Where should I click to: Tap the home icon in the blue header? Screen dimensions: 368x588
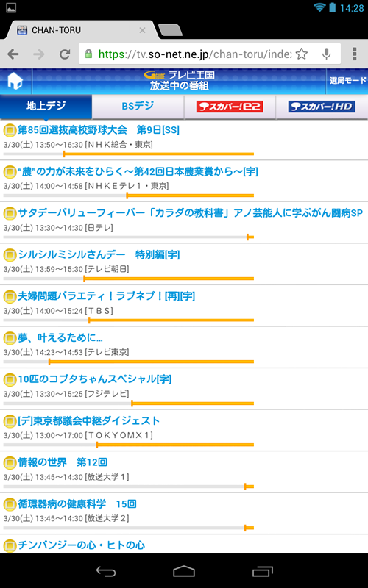[x=15, y=81]
